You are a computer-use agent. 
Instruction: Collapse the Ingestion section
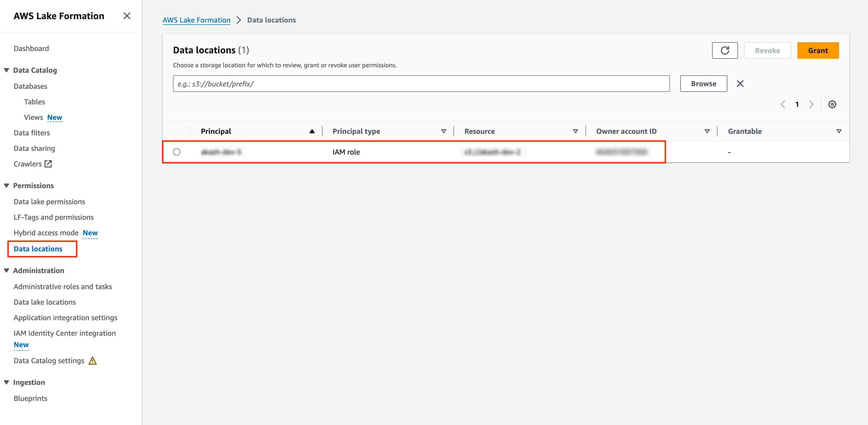pyautogui.click(x=6, y=382)
